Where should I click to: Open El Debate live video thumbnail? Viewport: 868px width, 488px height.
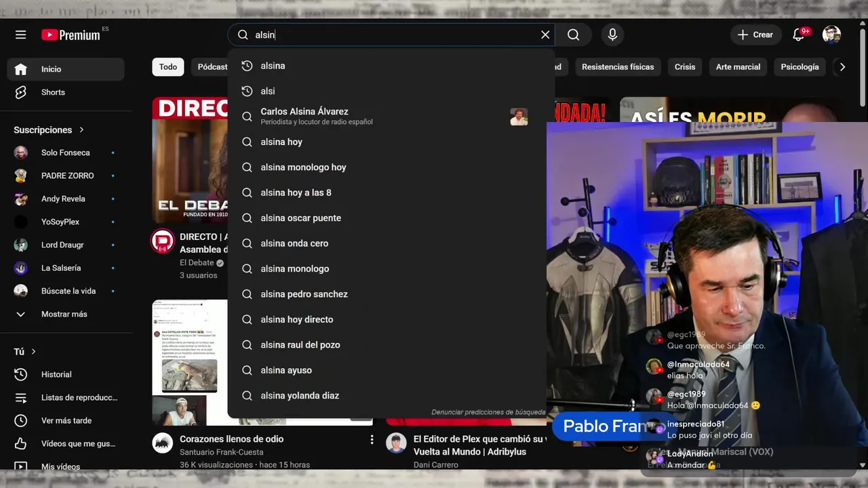190,160
